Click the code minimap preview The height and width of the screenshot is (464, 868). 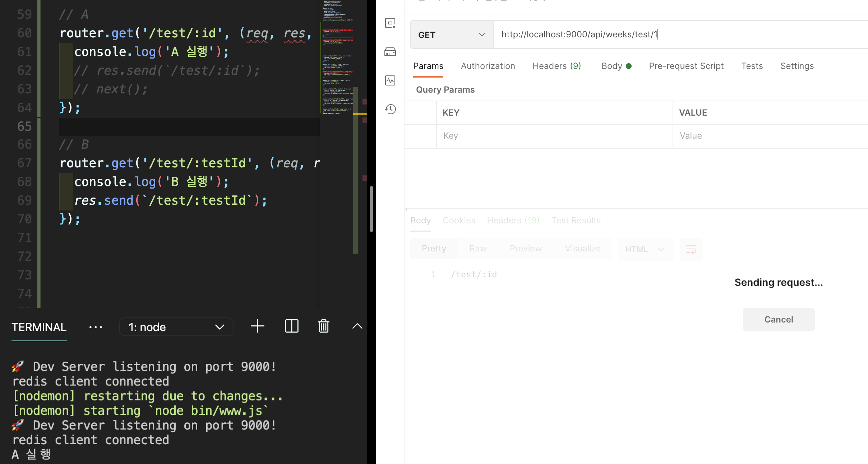[338, 57]
